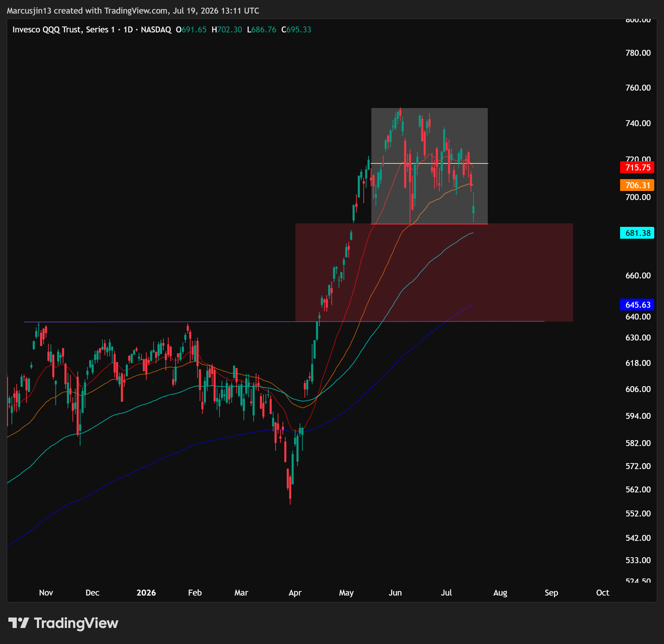The image size is (664, 644).
Task: Click the Dec label on time axis
Action: point(92,593)
